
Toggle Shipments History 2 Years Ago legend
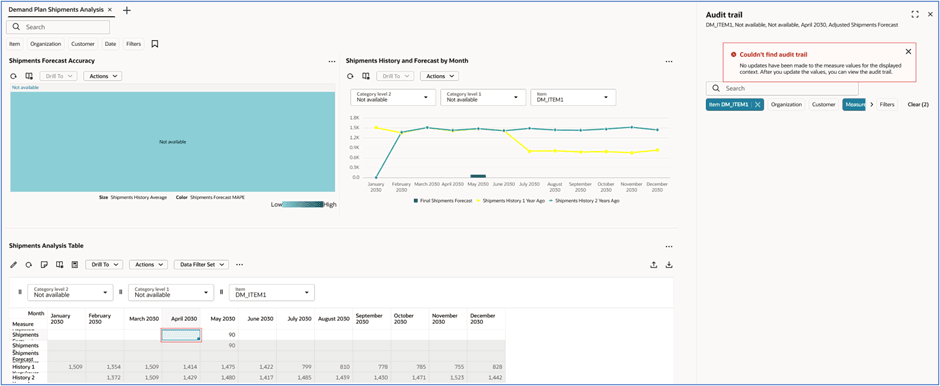pos(584,201)
